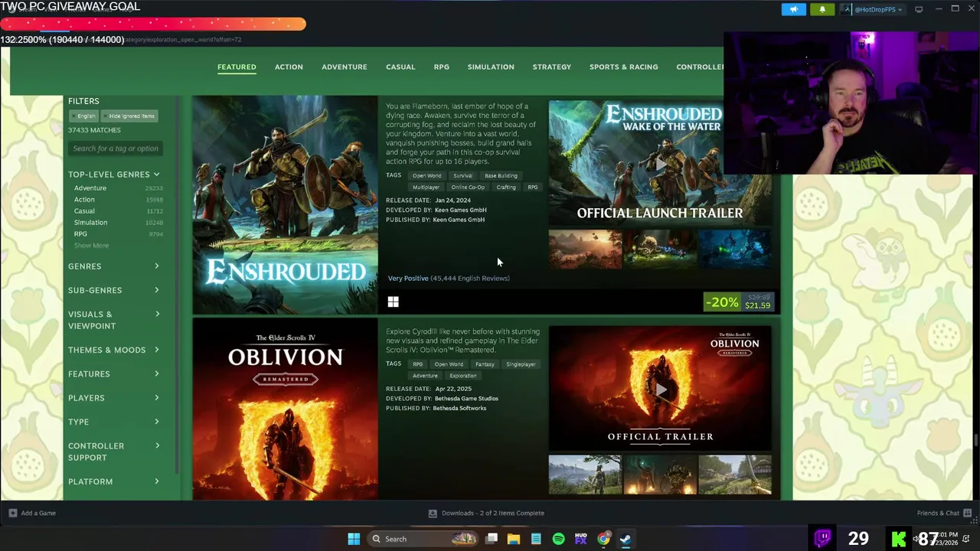The image size is (980, 551).
Task: Click the Enshrouded Online Co-Op tag
Action: [x=468, y=187]
